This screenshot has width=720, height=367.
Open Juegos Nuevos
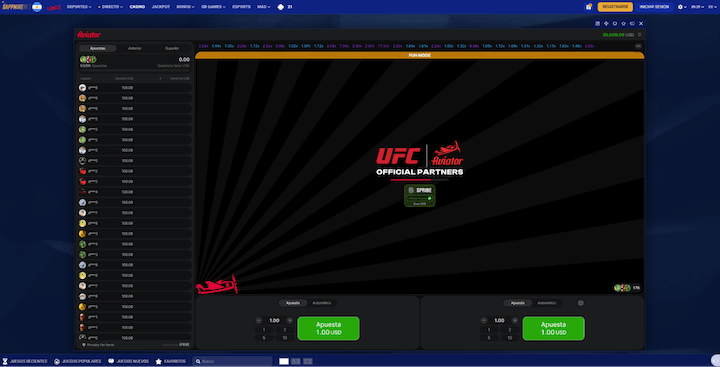click(x=129, y=361)
